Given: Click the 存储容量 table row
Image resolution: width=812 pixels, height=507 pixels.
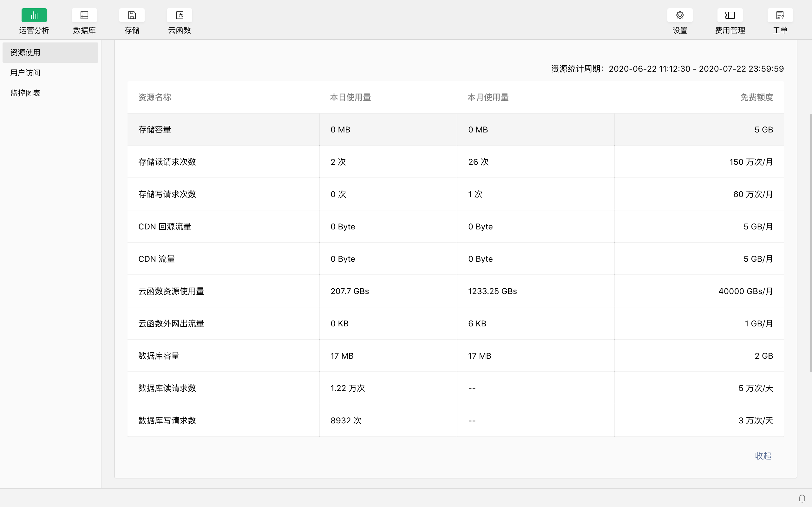Looking at the screenshot, I should [155, 130].
